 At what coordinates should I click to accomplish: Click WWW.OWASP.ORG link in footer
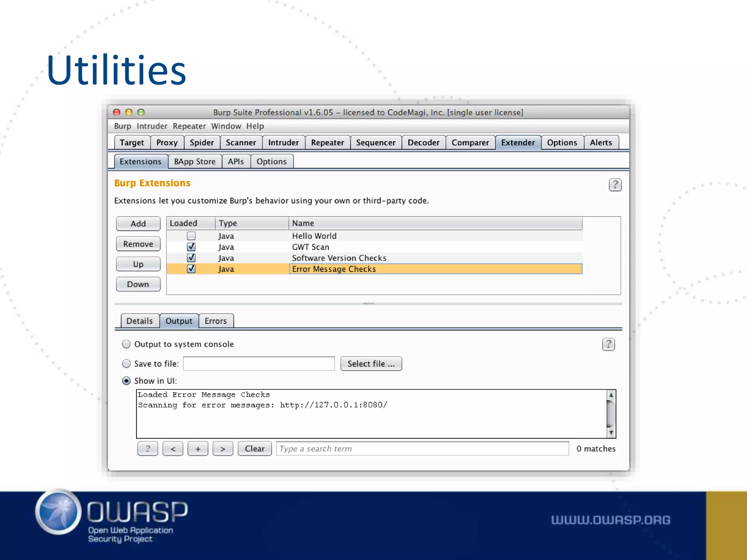611,520
